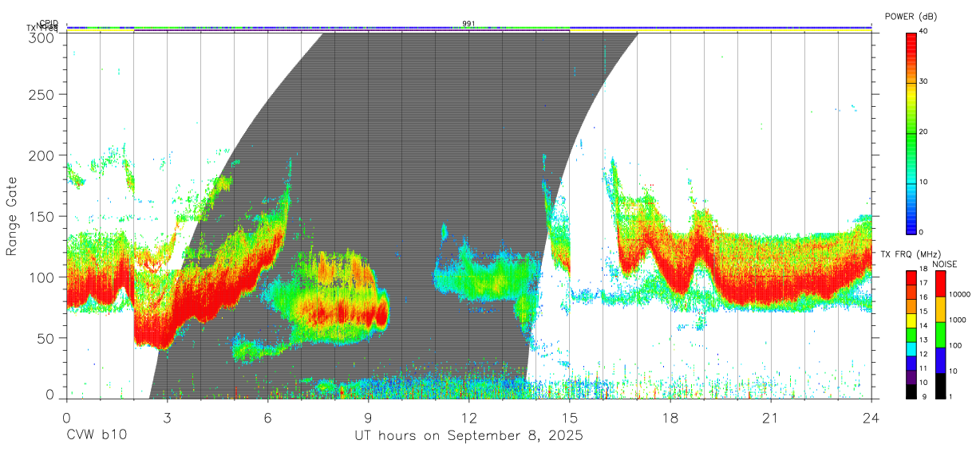Click the NOISE color bar
The image size is (980, 452).
(939, 333)
